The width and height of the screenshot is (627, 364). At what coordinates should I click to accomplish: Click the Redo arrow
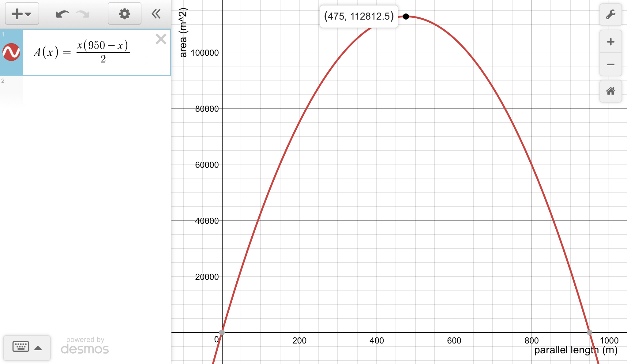tap(83, 14)
